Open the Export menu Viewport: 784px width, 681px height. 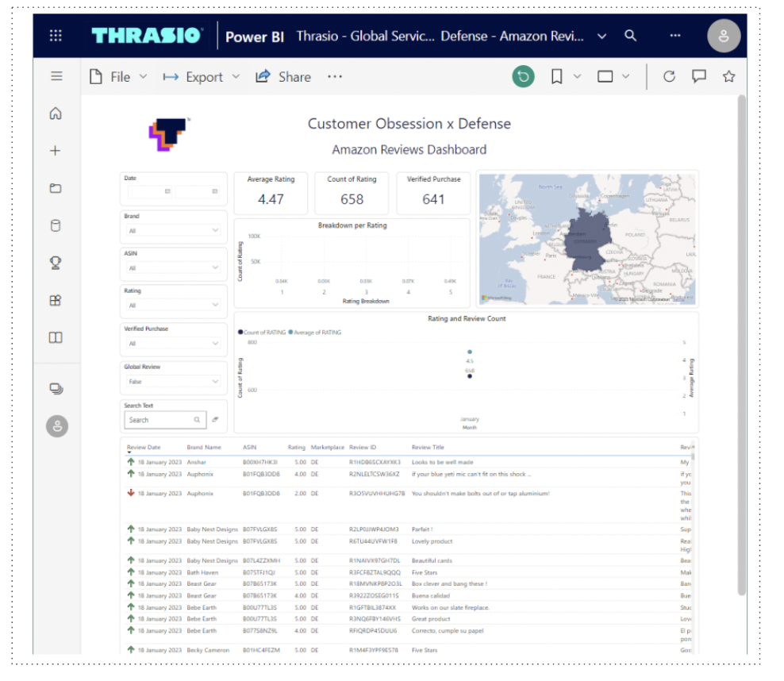(x=202, y=77)
